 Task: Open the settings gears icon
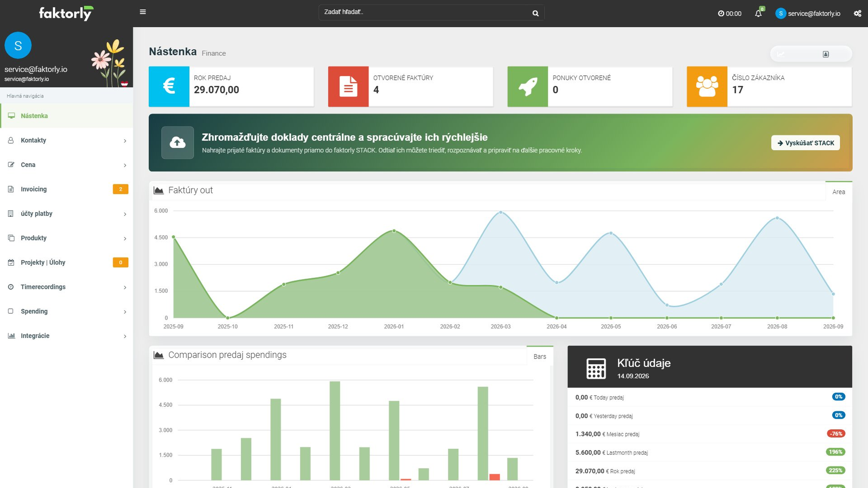857,13
